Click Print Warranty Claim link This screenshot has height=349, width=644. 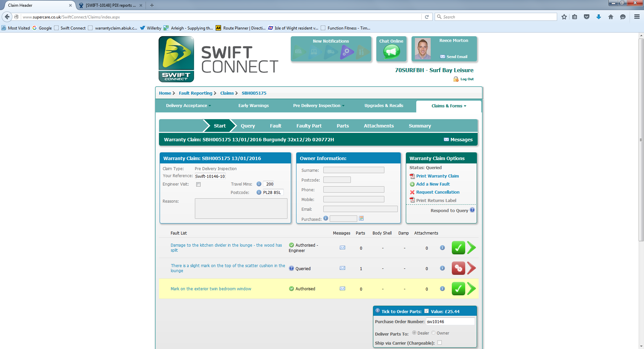point(437,176)
